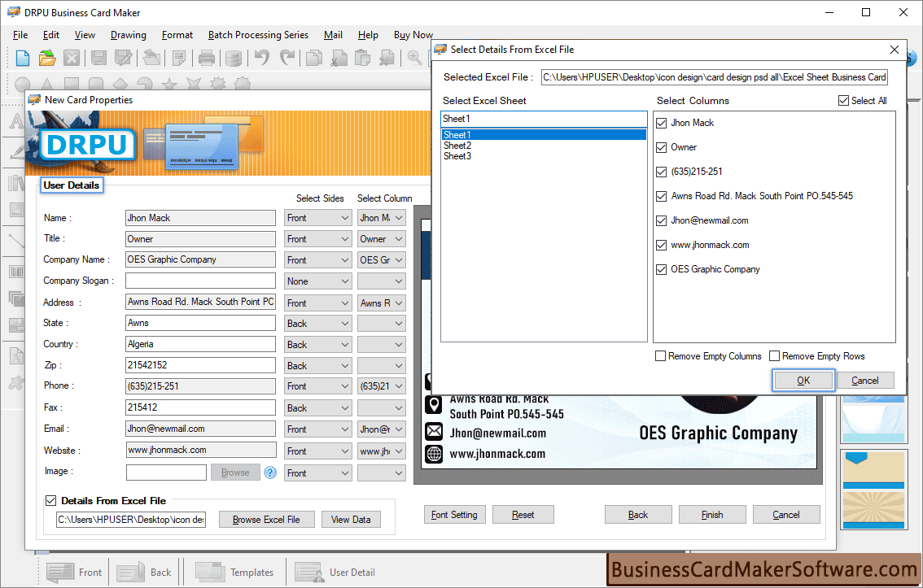Open the File menu
Viewport: 923px width, 588px height.
click(20, 35)
